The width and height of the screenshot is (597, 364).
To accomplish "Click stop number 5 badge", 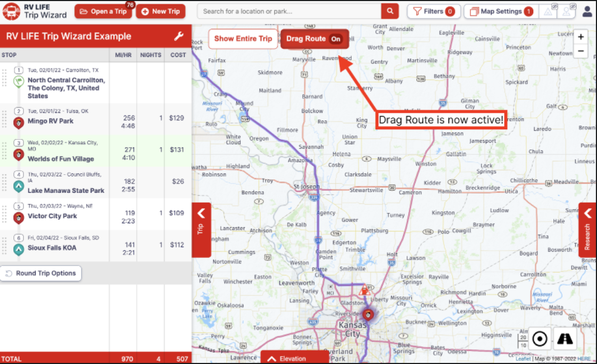I will tap(19, 206).
